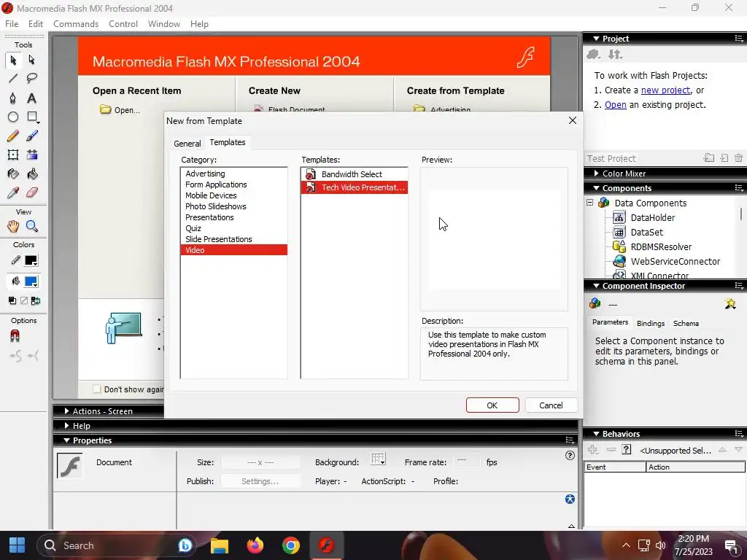Expand the Help panel
The width and height of the screenshot is (747, 560).
coord(66,426)
